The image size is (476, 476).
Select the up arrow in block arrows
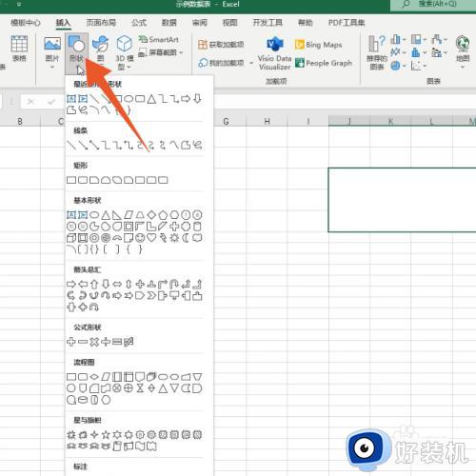click(x=94, y=284)
